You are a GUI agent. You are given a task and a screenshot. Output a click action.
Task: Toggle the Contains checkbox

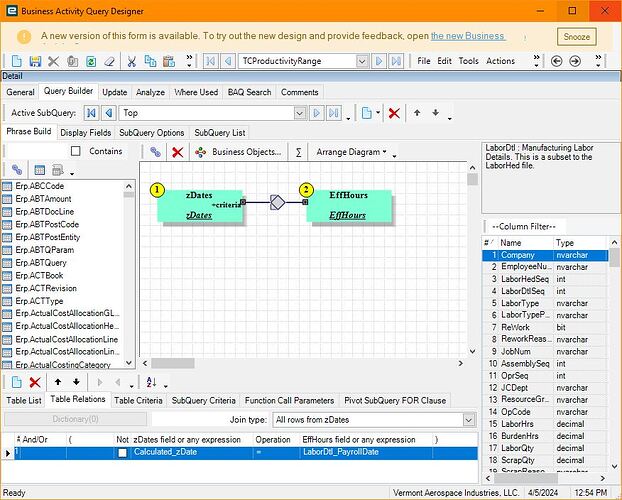click(x=75, y=152)
